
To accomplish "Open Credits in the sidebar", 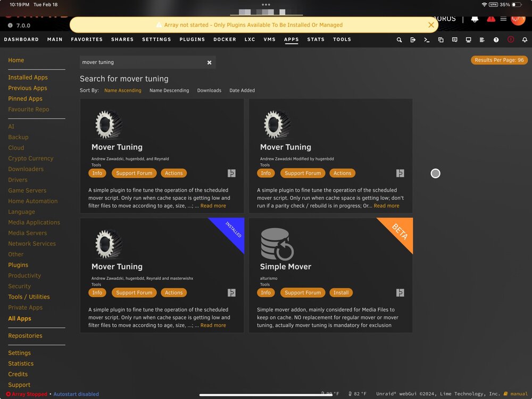I will (x=18, y=375).
